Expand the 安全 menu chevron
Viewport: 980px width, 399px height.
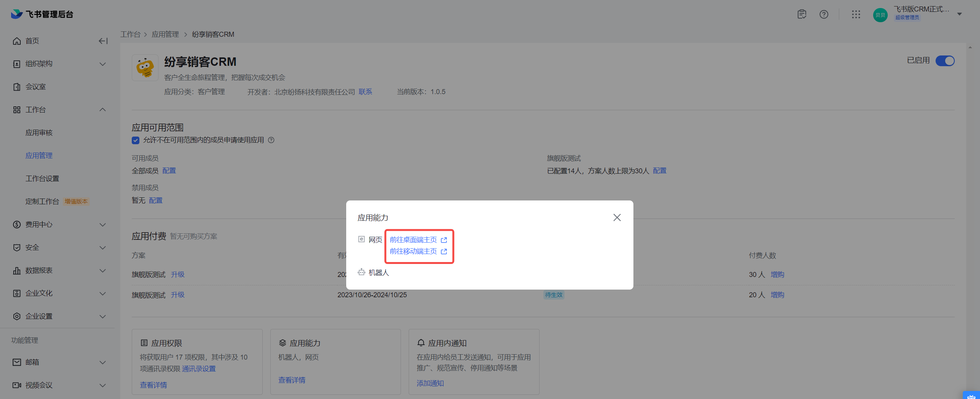pyautogui.click(x=103, y=248)
